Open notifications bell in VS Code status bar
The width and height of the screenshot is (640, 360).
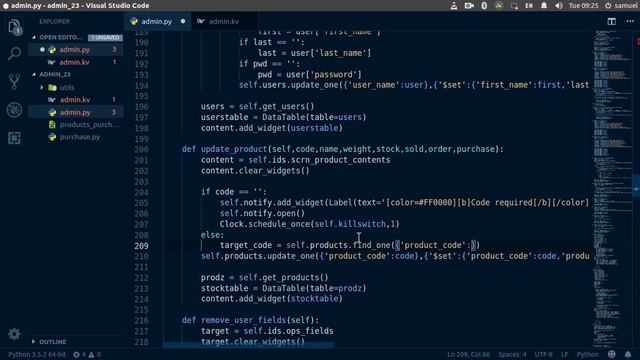628,354
